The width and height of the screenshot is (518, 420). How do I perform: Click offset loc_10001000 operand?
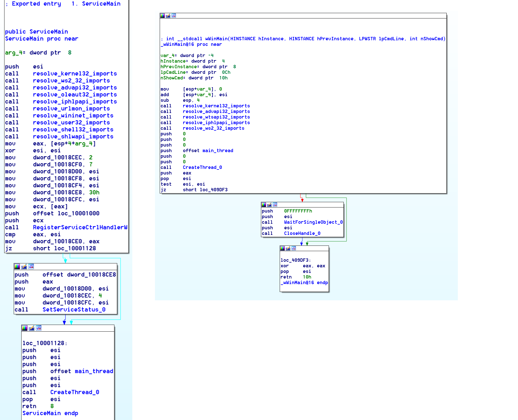66,213
